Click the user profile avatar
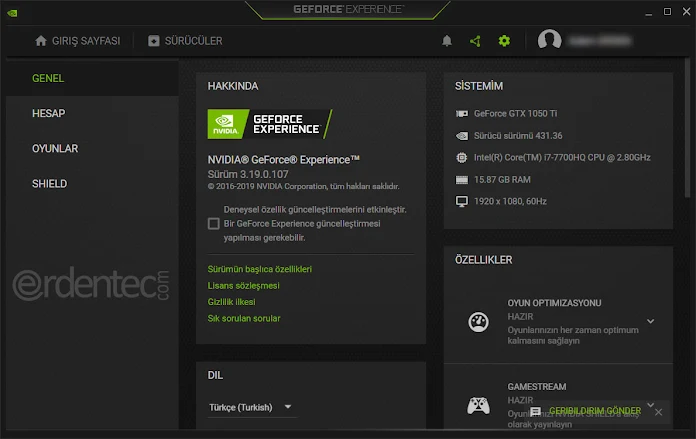Viewport: 696px width, 439px height. 550,40
